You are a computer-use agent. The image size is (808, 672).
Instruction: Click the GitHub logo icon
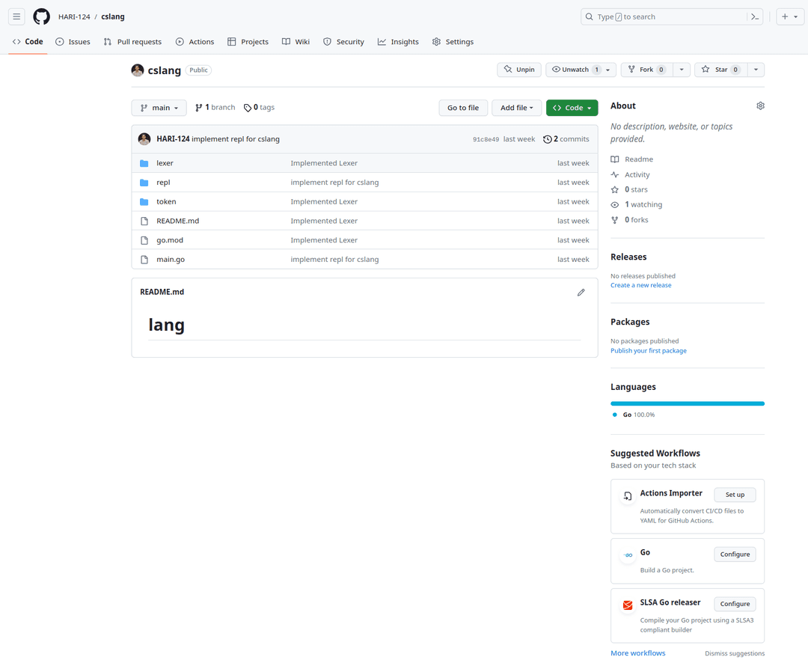(x=41, y=16)
